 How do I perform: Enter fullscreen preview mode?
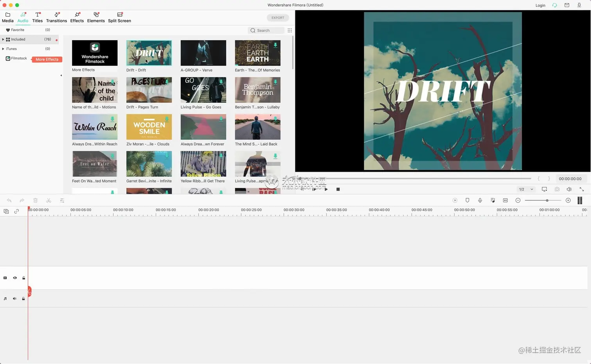click(x=582, y=189)
